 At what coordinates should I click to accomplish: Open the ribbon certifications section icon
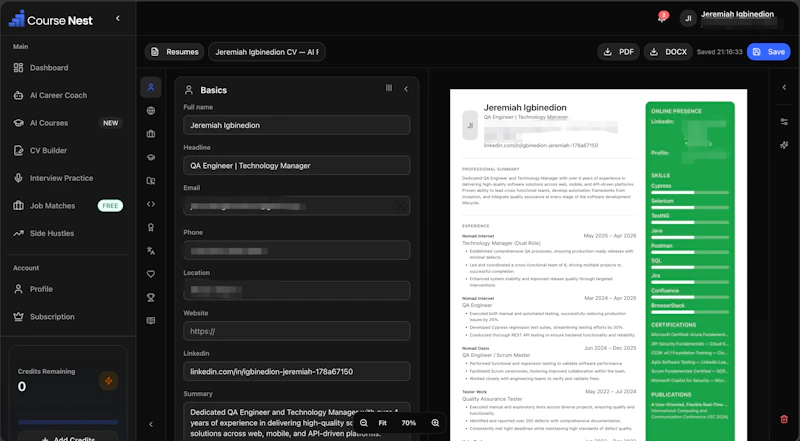151,227
